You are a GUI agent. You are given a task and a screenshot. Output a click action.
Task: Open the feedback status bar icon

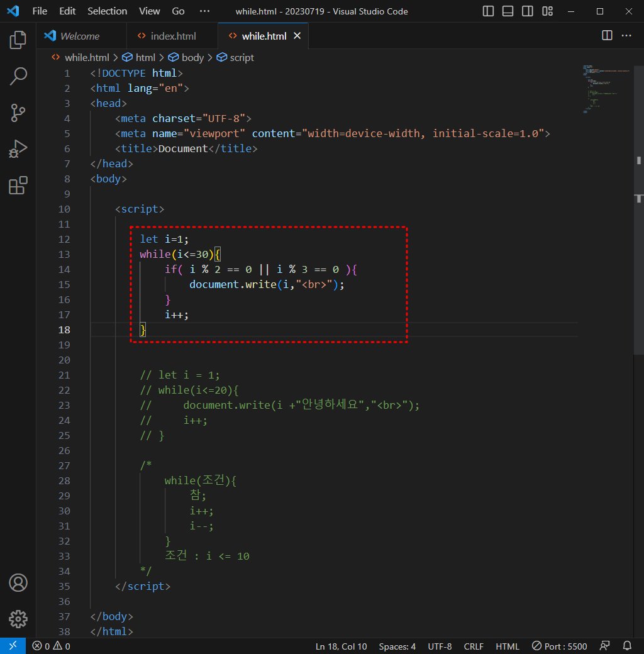tap(604, 646)
